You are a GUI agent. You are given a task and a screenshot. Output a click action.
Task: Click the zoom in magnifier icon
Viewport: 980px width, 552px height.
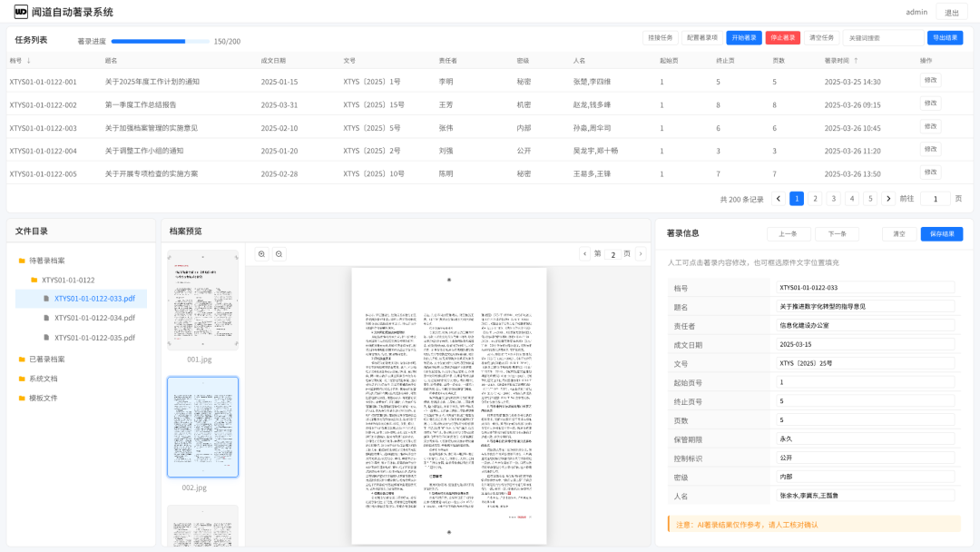pyautogui.click(x=261, y=254)
